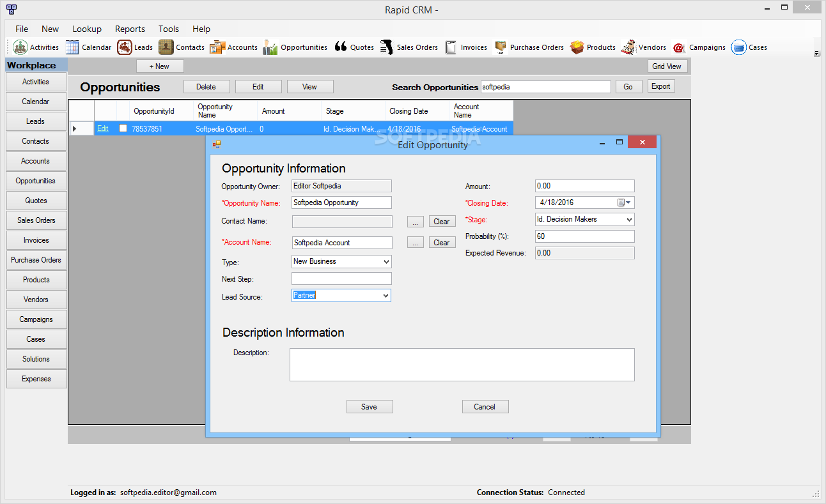Open Activities from the toolbar icon
The height and width of the screenshot is (504, 826).
[x=20, y=47]
